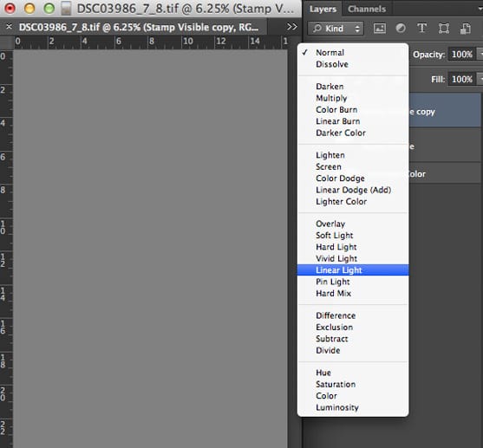This screenshot has height=448, width=483.
Task: Switch to the Channels tab
Action: tap(367, 9)
